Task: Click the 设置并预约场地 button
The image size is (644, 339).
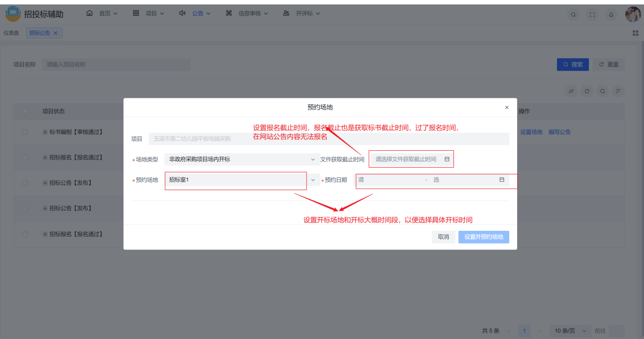Action: (x=483, y=237)
